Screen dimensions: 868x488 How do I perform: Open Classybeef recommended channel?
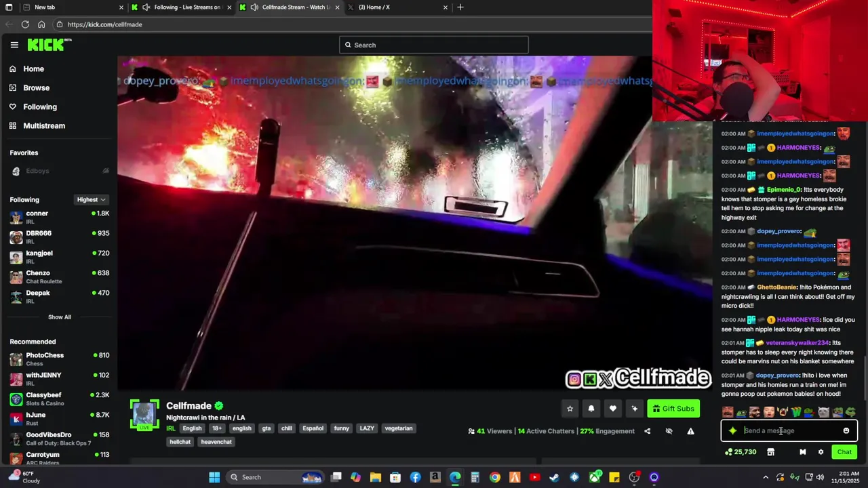59,399
